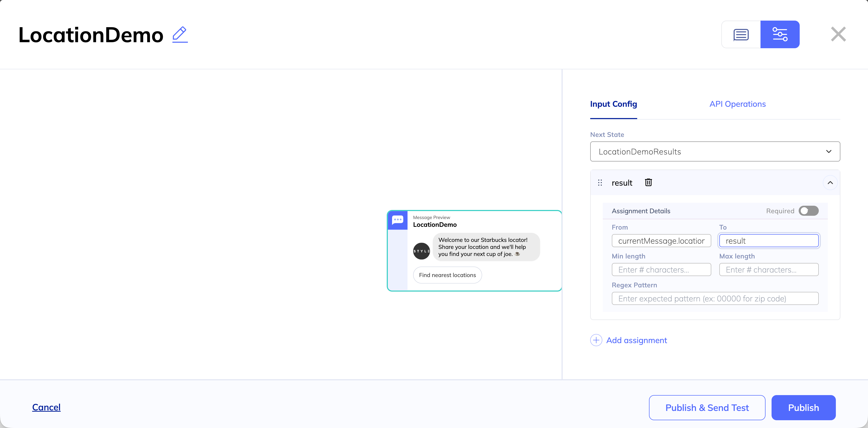Image resolution: width=868 pixels, height=428 pixels.
Task: Select the settings sliders view icon
Action: [x=780, y=34]
